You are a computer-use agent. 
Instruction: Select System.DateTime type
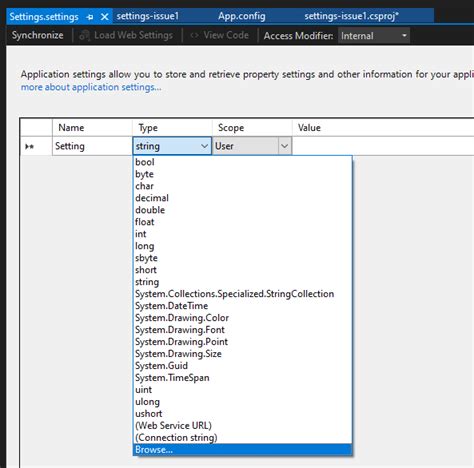[242, 306]
